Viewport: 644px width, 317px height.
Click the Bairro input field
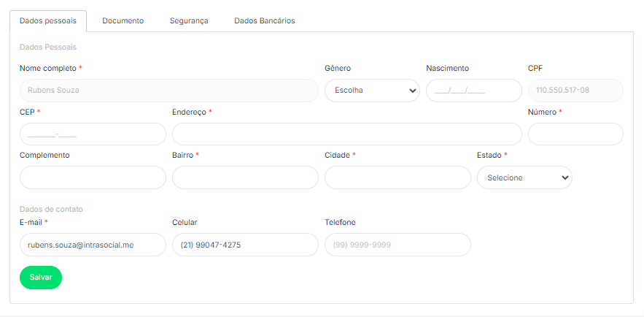(x=245, y=177)
